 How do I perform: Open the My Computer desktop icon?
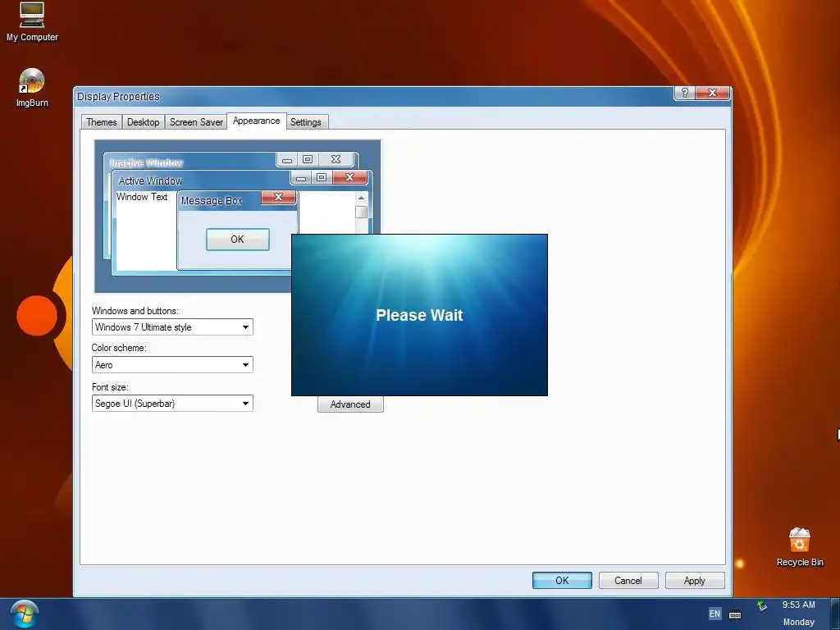(x=32, y=21)
